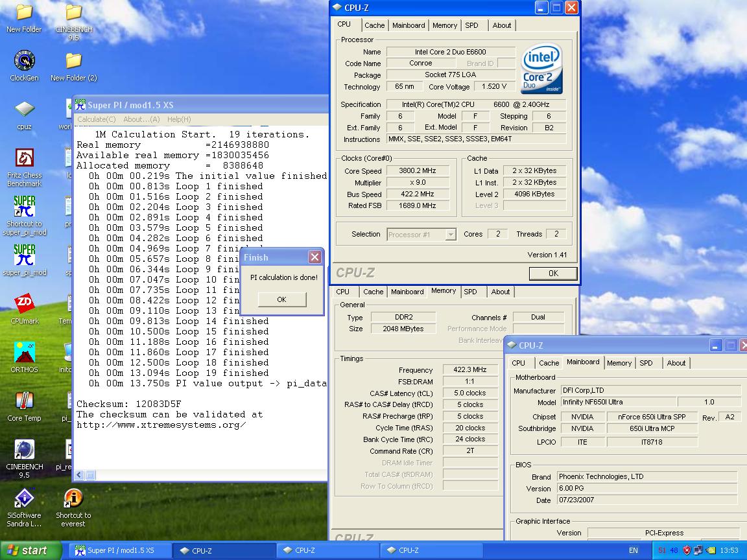The height and width of the screenshot is (560, 747).
Task: Open the cpuz desktop icon
Action: pos(24,110)
